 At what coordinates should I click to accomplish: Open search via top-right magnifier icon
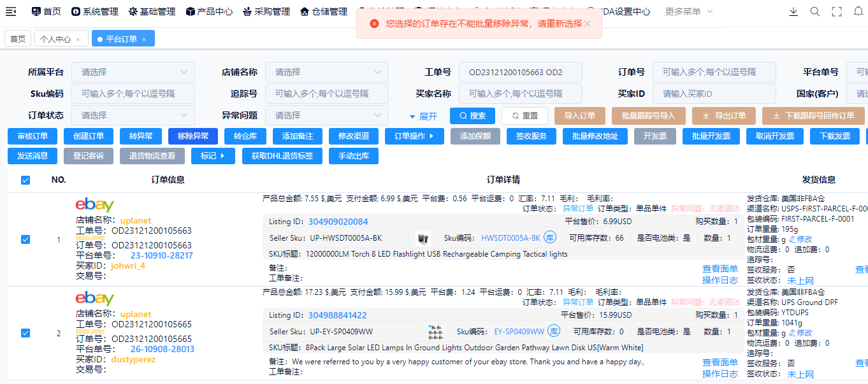tap(815, 11)
